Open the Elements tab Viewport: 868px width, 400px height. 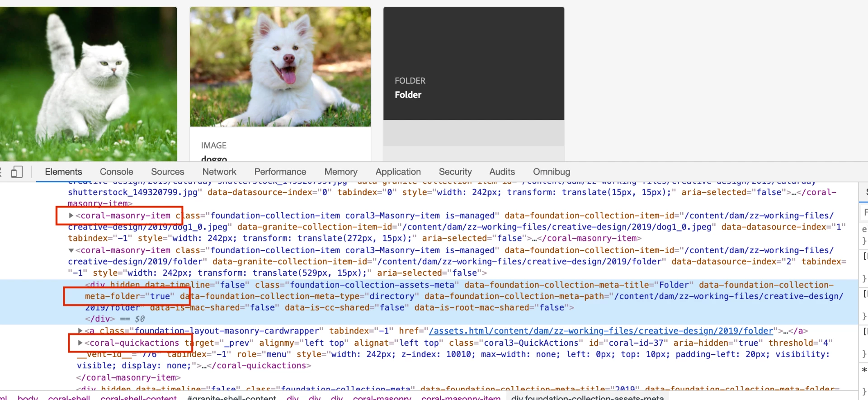point(63,172)
